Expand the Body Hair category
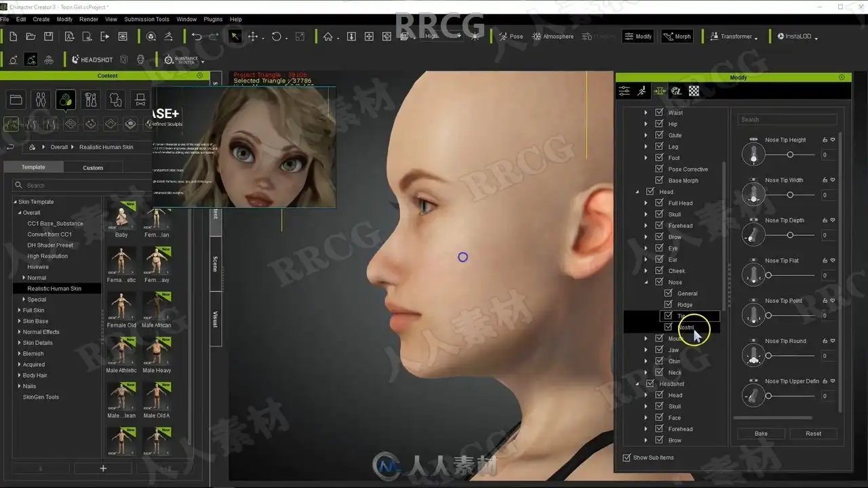868x488 pixels. [x=19, y=375]
